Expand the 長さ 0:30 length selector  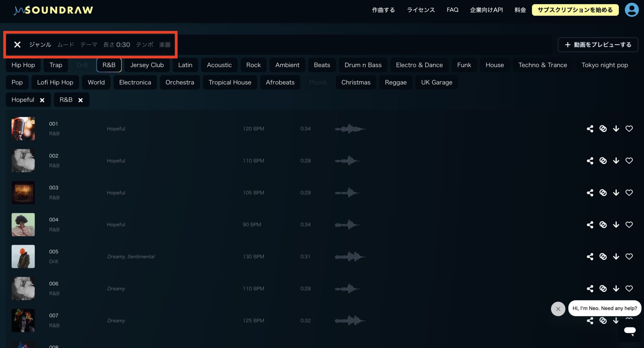[116, 45]
